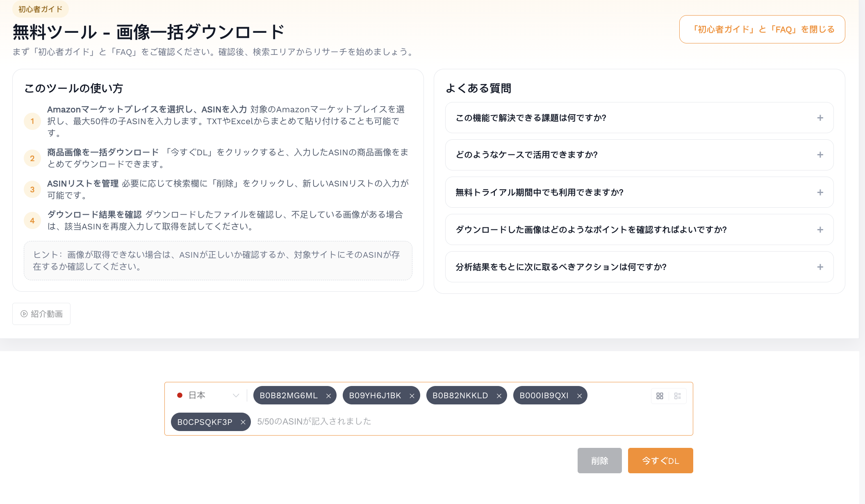Open the 日本 marketplace dropdown
This screenshot has height=504, width=865.
[208, 395]
